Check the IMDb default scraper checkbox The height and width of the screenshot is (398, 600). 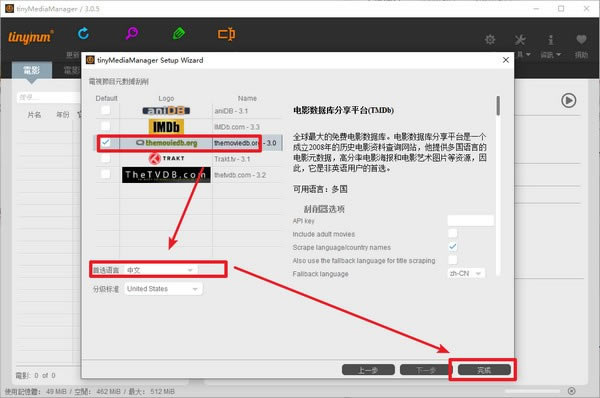[105, 126]
